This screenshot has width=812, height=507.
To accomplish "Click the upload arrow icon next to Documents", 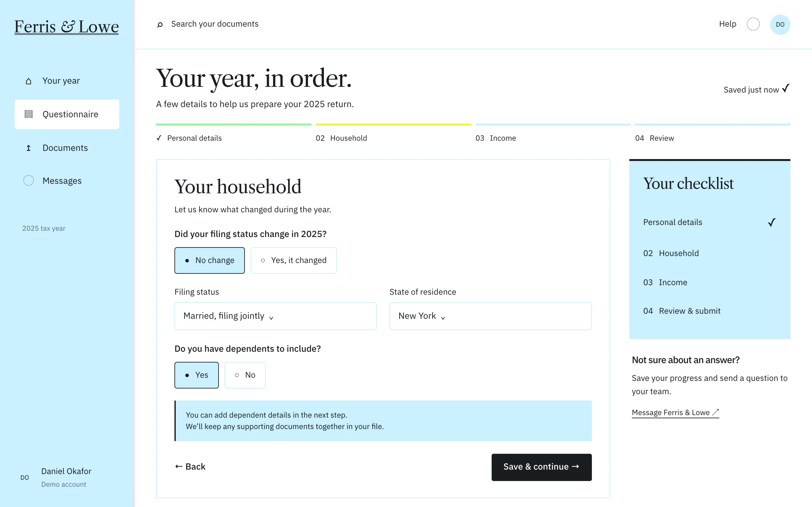I will click(29, 148).
